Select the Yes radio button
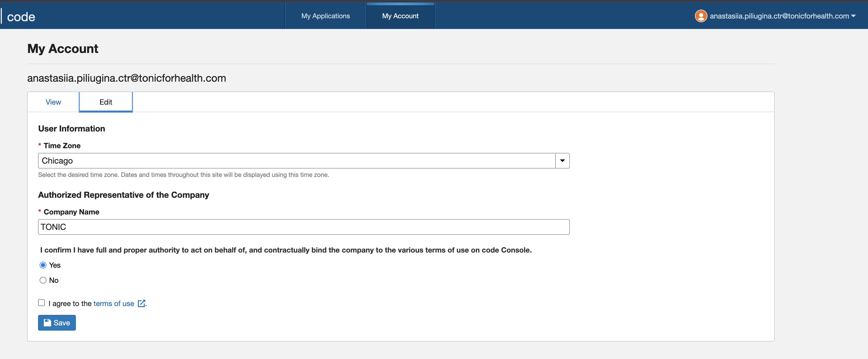This screenshot has height=359, width=868. tap(43, 265)
